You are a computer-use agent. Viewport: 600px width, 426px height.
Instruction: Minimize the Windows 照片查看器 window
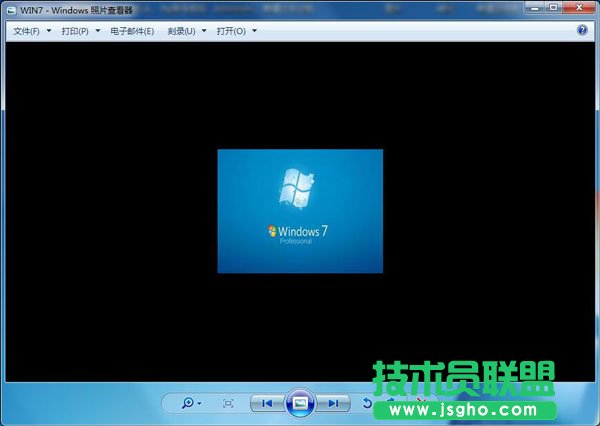click(535, 8)
